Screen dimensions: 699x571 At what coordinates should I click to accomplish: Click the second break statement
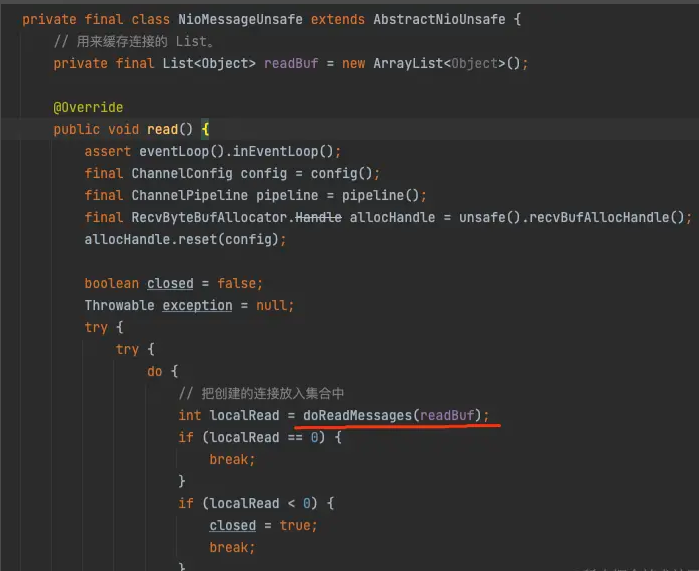coord(232,547)
